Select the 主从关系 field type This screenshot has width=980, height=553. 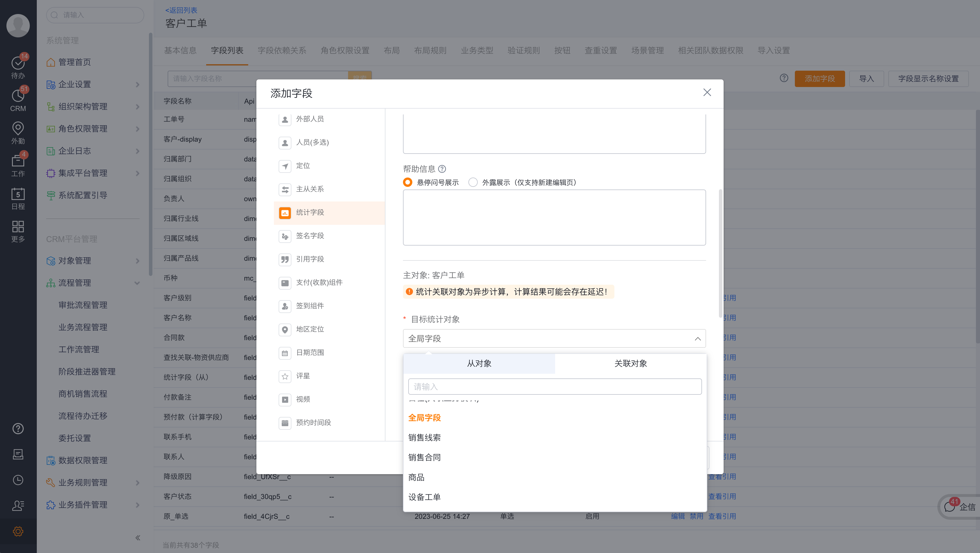(x=329, y=189)
